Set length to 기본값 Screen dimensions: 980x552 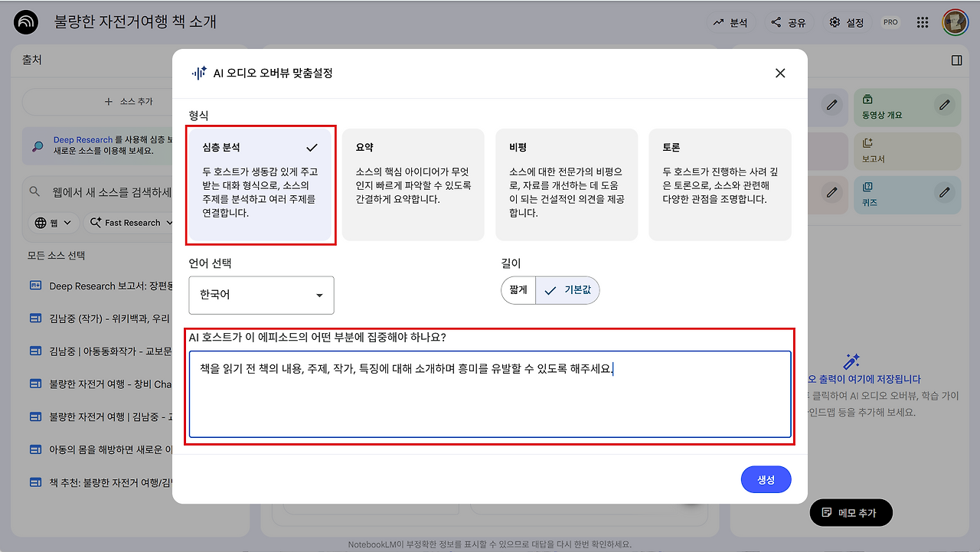click(x=567, y=291)
